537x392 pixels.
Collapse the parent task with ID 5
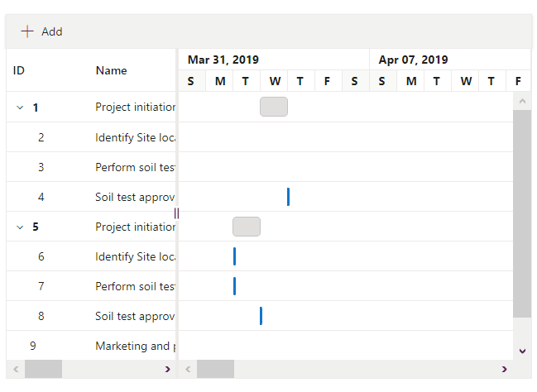coord(20,227)
